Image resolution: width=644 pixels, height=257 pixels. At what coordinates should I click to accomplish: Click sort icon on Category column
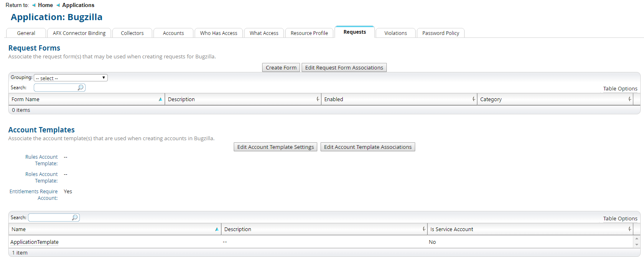click(x=630, y=100)
